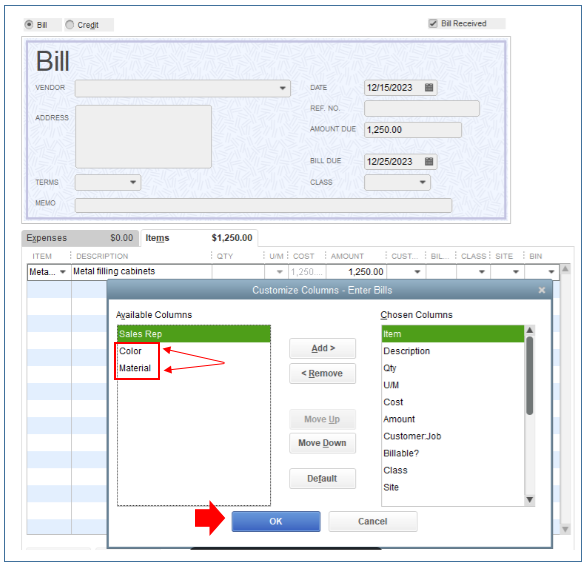Expand the VENDOR dropdown
Image resolution: width=588 pixels, height=568 pixels.
(282, 88)
